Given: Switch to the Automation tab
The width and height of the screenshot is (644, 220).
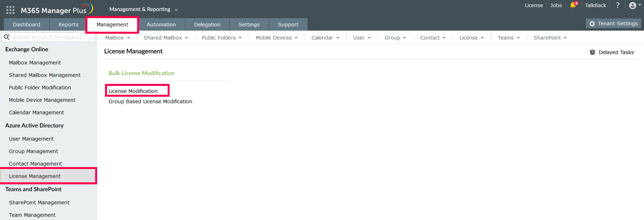Looking at the screenshot, I should [x=161, y=25].
